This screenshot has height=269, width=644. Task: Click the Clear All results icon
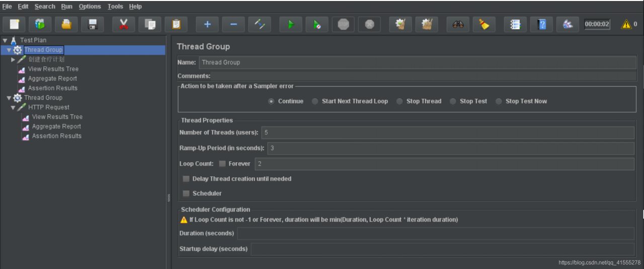pyautogui.click(x=427, y=24)
